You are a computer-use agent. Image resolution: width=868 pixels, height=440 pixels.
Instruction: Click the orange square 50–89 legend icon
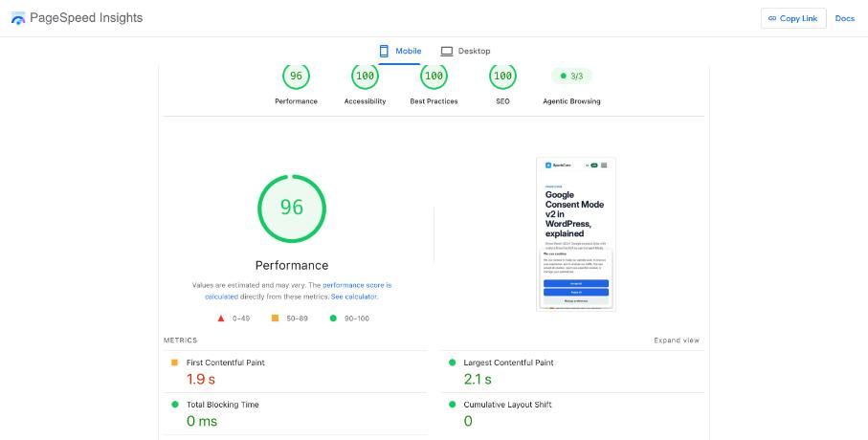275,319
